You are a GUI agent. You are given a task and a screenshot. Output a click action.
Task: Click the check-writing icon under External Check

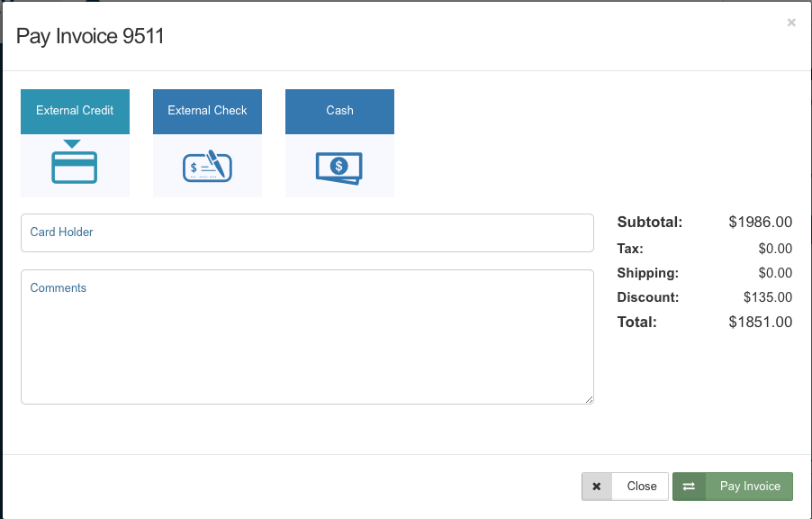[207, 166]
